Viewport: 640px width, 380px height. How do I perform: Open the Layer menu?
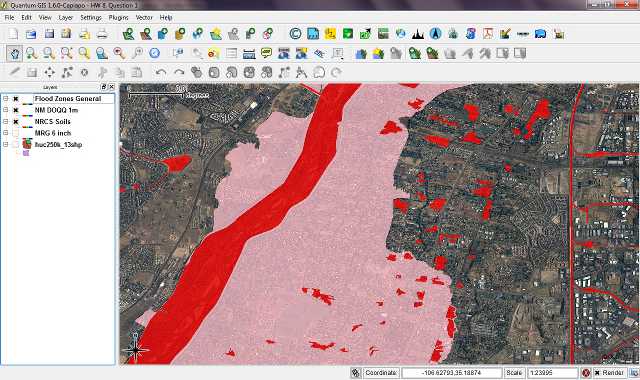point(65,18)
